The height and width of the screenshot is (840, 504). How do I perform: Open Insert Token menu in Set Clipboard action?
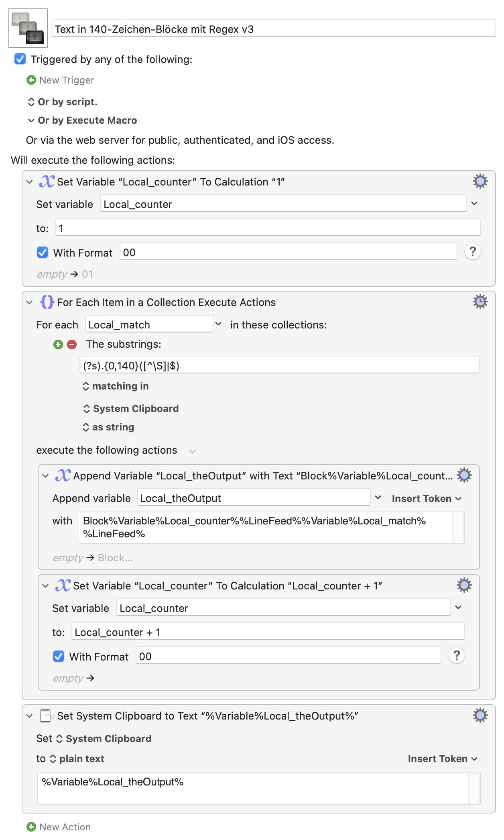click(442, 758)
